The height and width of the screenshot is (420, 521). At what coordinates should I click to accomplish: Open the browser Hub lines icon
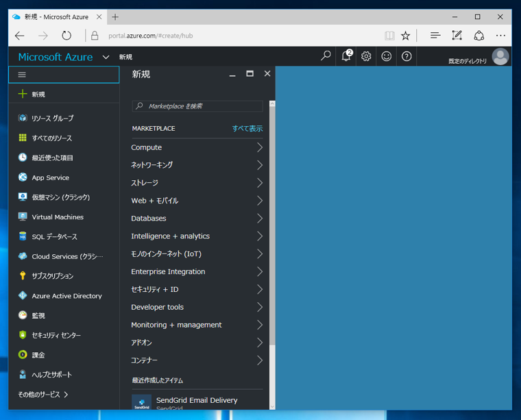click(x=435, y=35)
